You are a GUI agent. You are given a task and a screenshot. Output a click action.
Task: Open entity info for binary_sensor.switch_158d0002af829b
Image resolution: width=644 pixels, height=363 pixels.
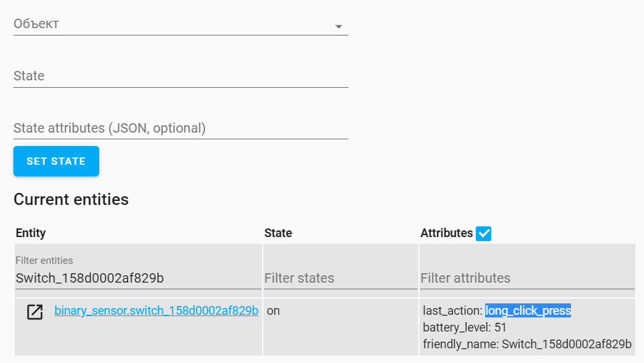pyautogui.click(x=35, y=311)
